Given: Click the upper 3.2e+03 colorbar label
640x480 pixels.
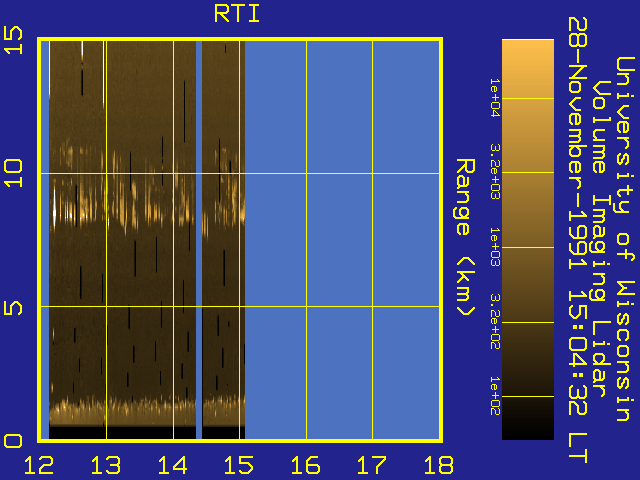Looking at the screenshot, I should coord(495,171).
